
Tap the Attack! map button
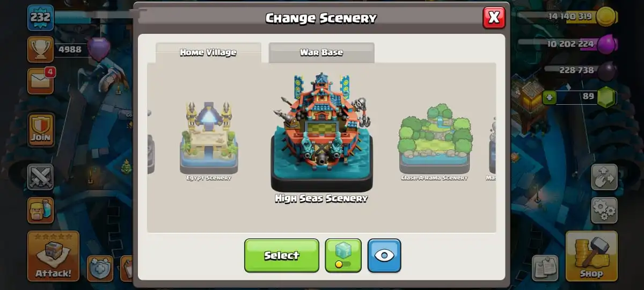(53, 256)
